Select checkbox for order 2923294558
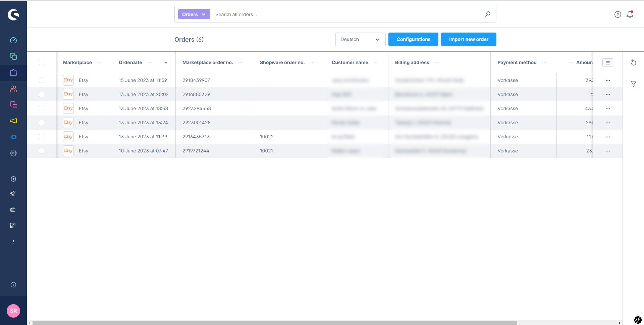Image resolution: width=644 pixels, height=325 pixels. 42,108
